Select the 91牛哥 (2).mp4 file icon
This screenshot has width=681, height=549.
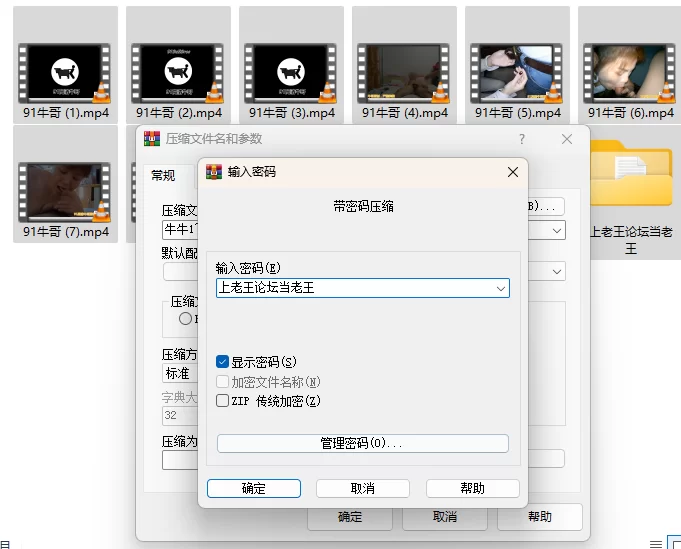177,73
